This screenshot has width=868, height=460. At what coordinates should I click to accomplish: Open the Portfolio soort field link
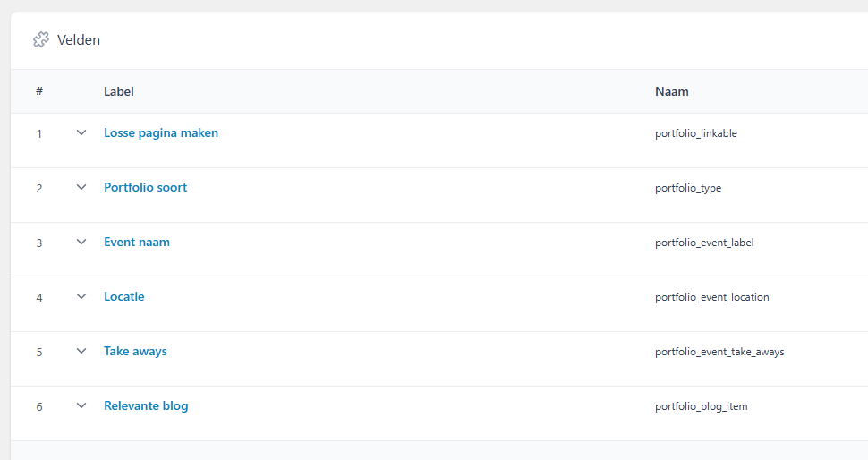coord(145,187)
